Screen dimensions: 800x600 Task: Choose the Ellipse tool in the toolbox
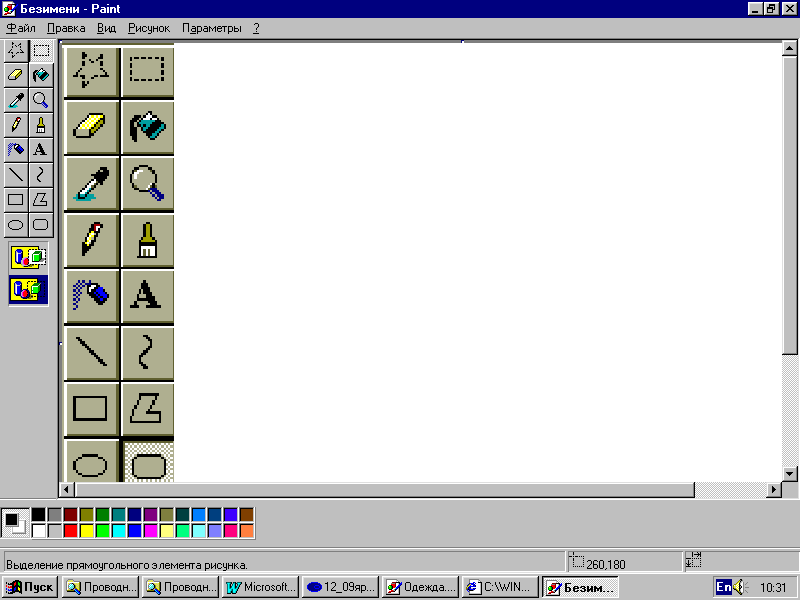coord(16,224)
